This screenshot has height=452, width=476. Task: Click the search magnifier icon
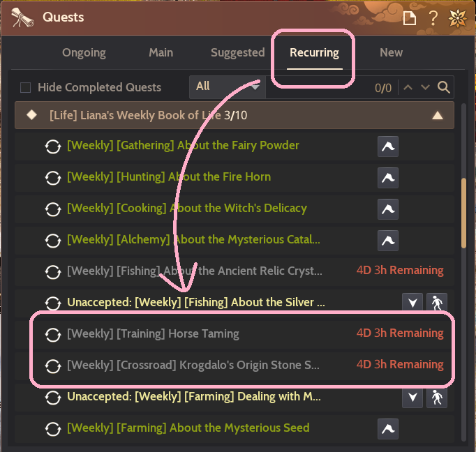click(x=443, y=87)
